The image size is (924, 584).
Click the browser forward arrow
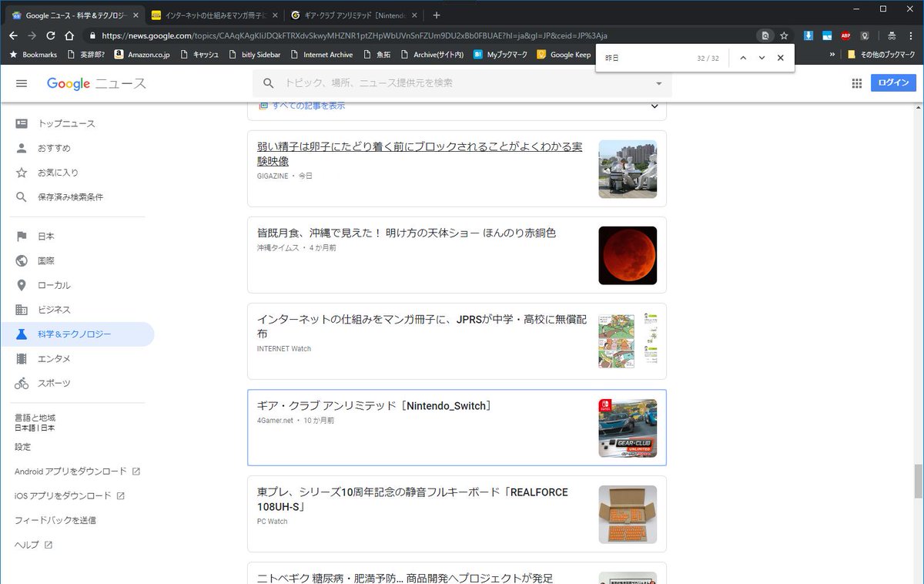(32, 35)
